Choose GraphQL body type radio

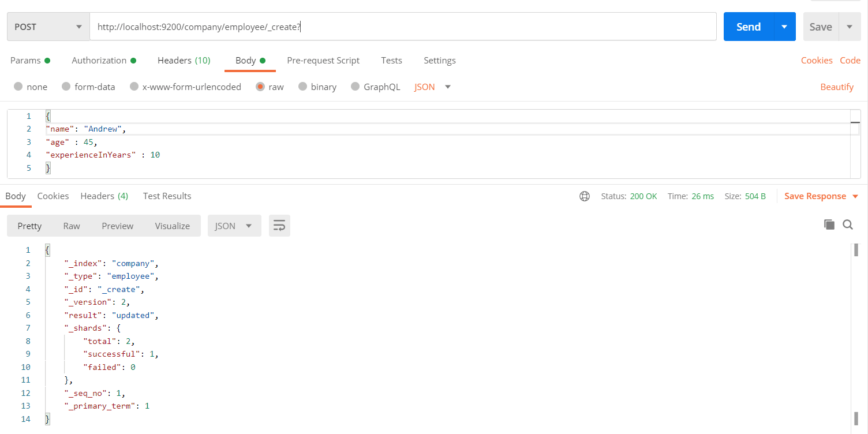[x=355, y=87]
